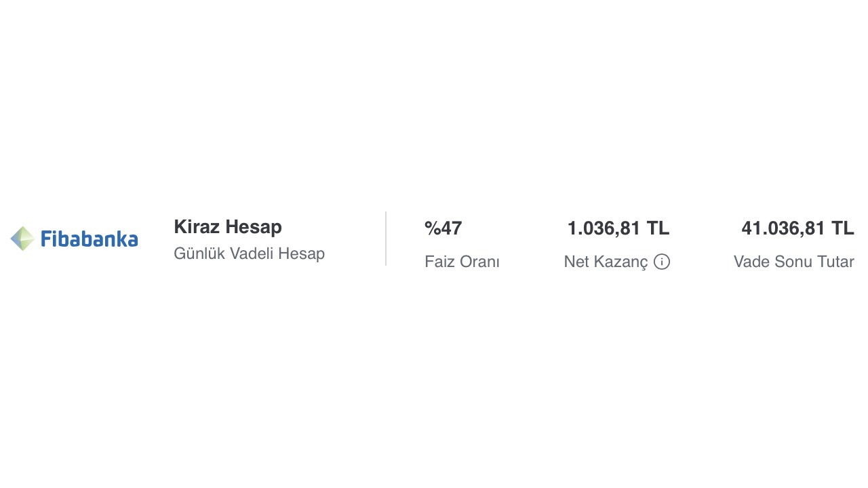Viewport: 868px width, 488px height.
Task: Click the 1.036,81 TL net gain amount
Action: [x=618, y=228]
